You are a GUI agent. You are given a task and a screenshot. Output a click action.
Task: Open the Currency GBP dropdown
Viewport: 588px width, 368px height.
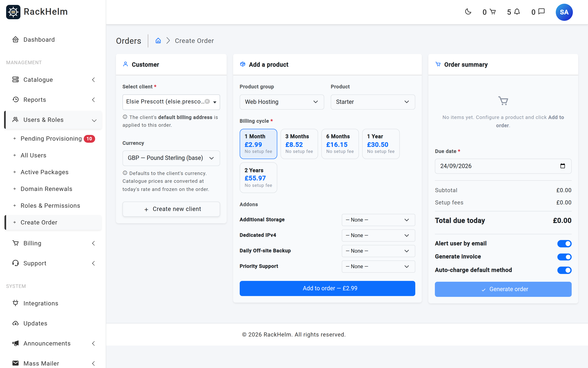(171, 158)
